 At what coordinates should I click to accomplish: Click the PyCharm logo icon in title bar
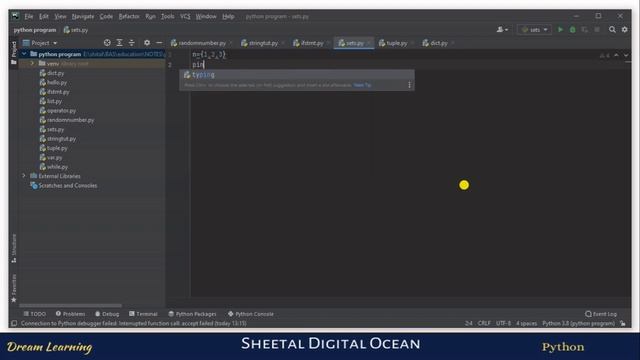coord(15,16)
